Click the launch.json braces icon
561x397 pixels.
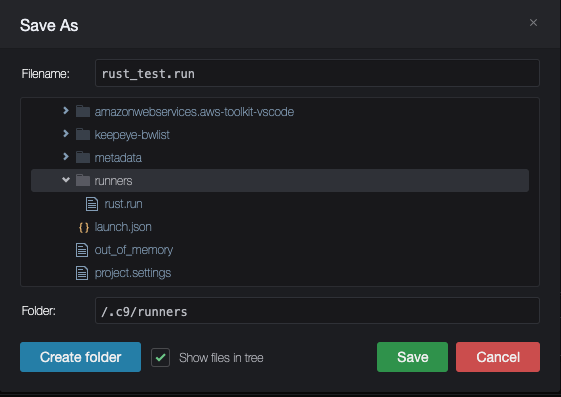84,227
